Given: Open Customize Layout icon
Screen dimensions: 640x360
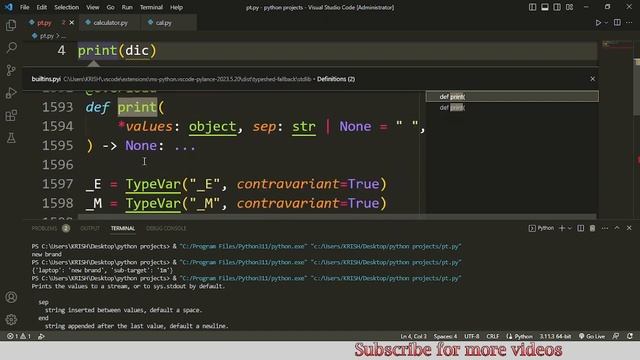Looking at the screenshot, I should pyautogui.click(x=569, y=7).
